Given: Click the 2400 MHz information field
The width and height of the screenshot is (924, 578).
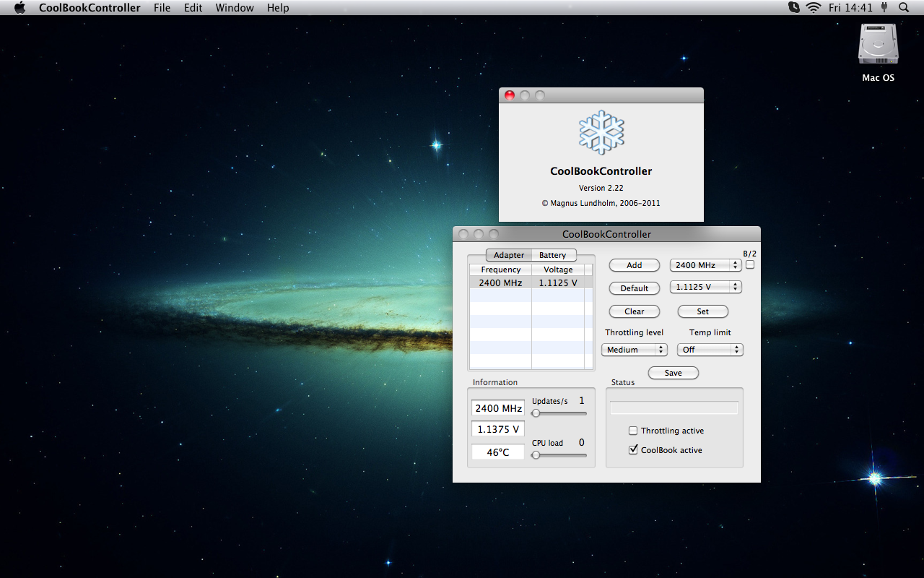Looking at the screenshot, I should tap(498, 408).
